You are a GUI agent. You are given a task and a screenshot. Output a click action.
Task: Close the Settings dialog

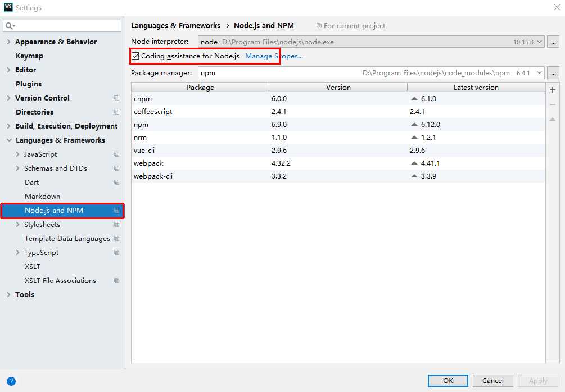(x=557, y=7)
